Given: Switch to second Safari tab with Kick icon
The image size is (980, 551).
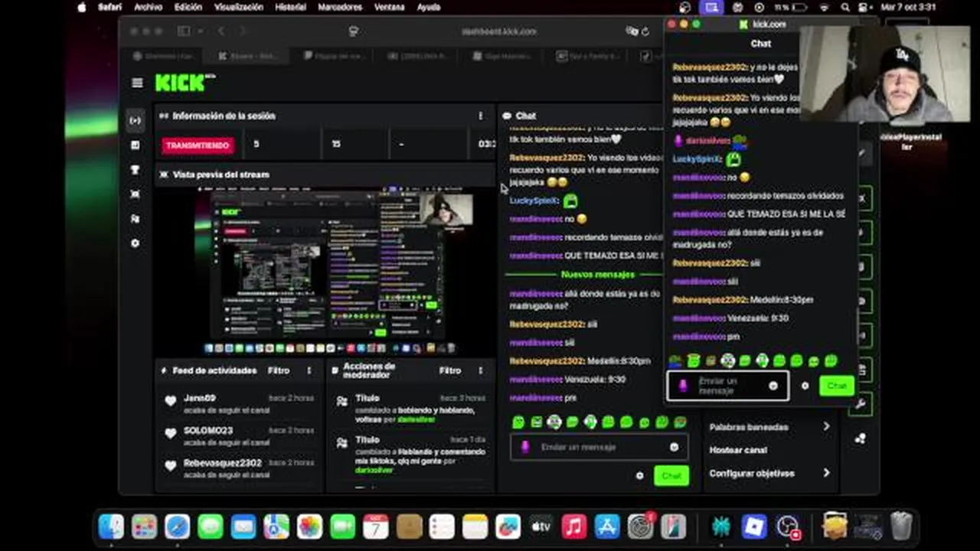Looking at the screenshot, I should (247, 56).
